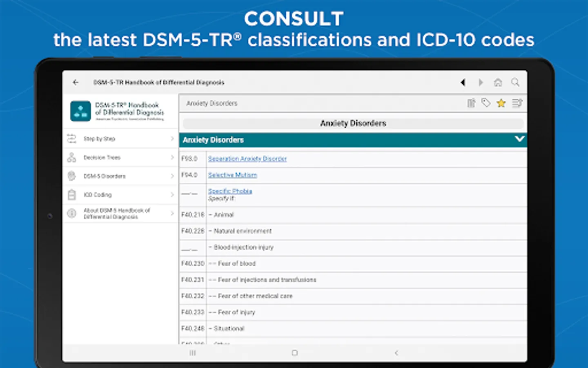Open the Step by Step menu item
The image size is (588, 368).
tap(120, 139)
